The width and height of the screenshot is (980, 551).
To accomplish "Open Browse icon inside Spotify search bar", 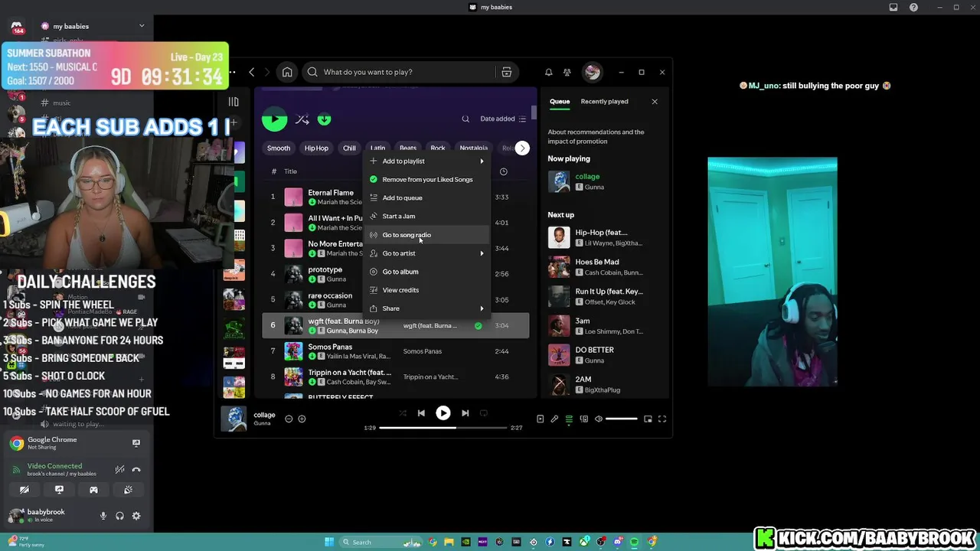I will point(506,72).
